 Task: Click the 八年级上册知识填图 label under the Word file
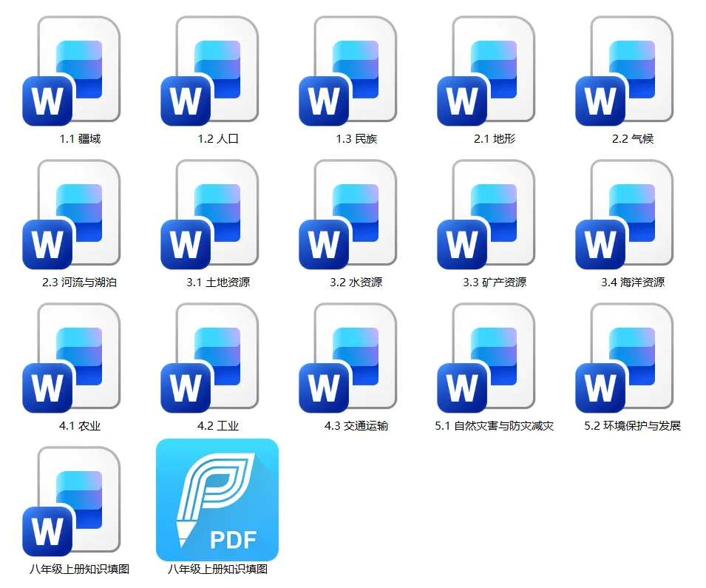(80, 569)
